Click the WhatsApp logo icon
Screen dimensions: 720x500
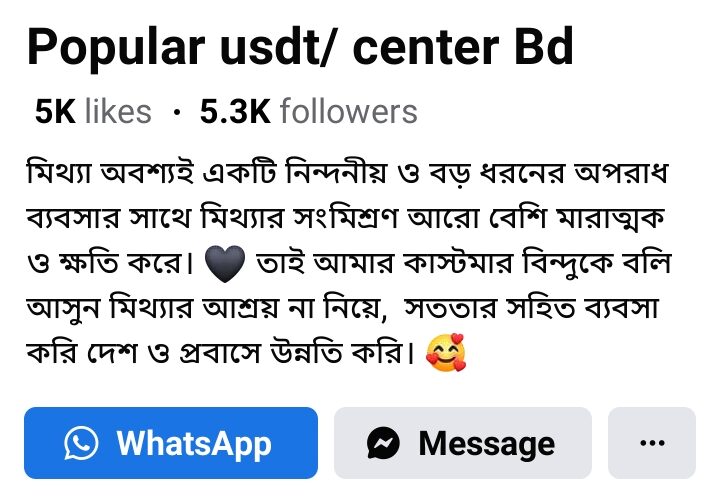[81, 443]
